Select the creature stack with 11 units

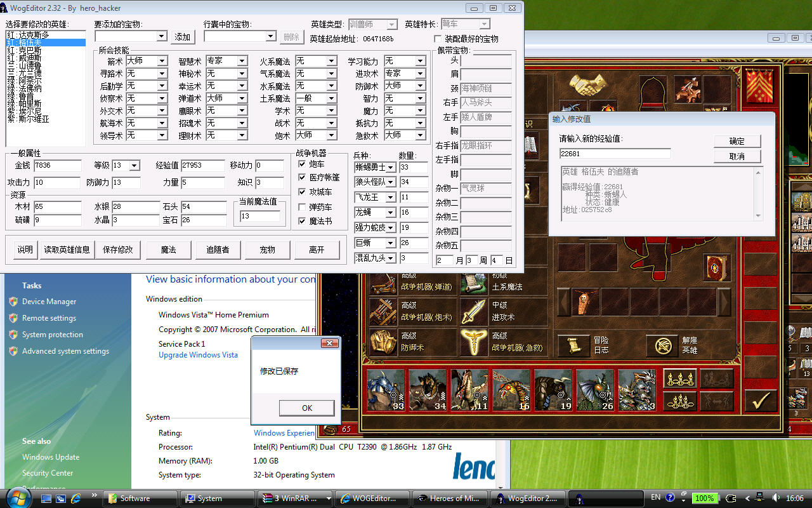click(469, 390)
